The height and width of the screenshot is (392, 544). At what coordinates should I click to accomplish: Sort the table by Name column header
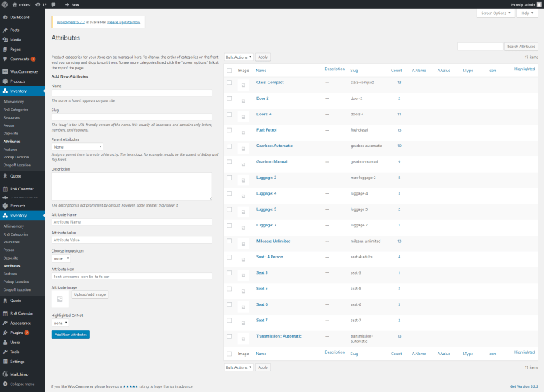pos(261,71)
